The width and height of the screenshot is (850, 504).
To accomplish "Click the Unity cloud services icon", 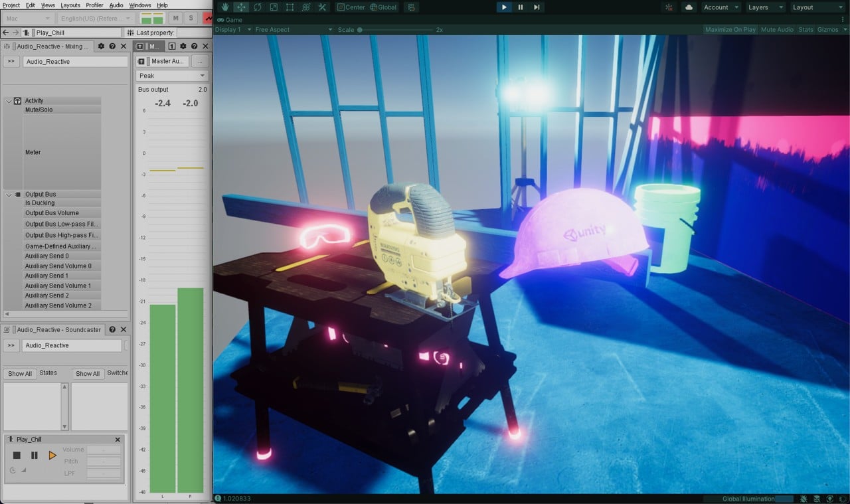I will tap(689, 7).
